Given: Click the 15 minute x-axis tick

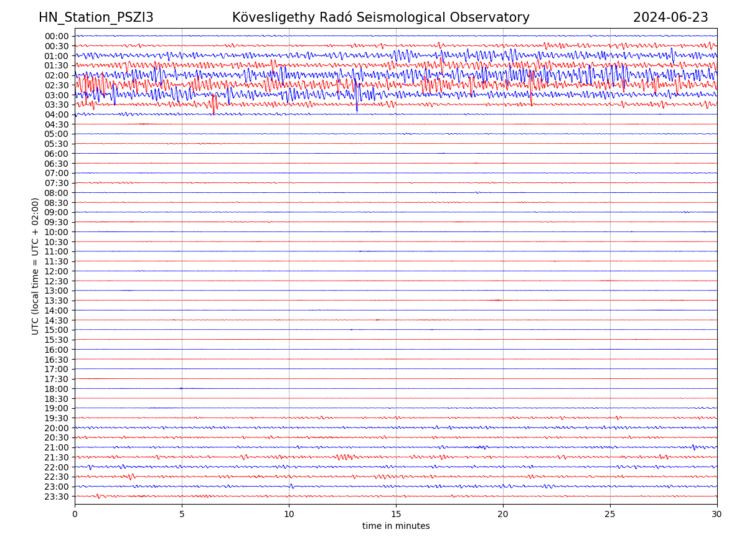Looking at the screenshot, I should pos(396,514).
